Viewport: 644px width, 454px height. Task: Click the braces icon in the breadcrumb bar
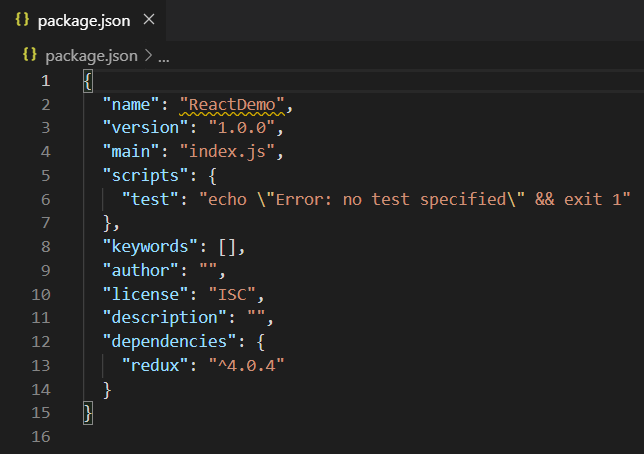[29, 56]
